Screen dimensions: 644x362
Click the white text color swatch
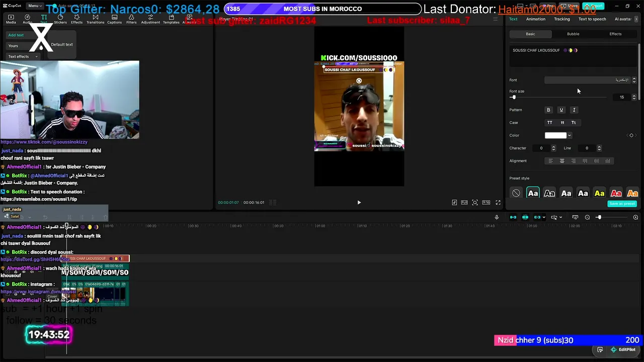tap(555, 135)
